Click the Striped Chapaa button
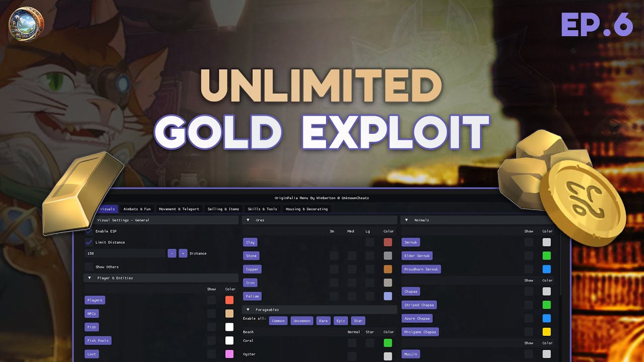 419,305
